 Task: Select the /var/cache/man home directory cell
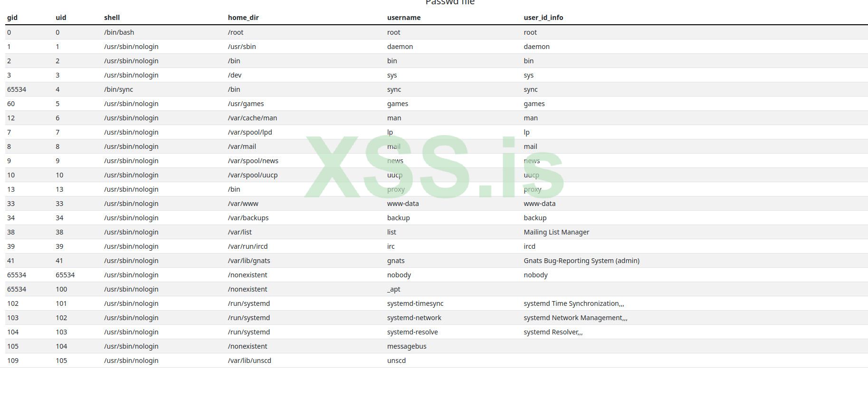tap(252, 118)
